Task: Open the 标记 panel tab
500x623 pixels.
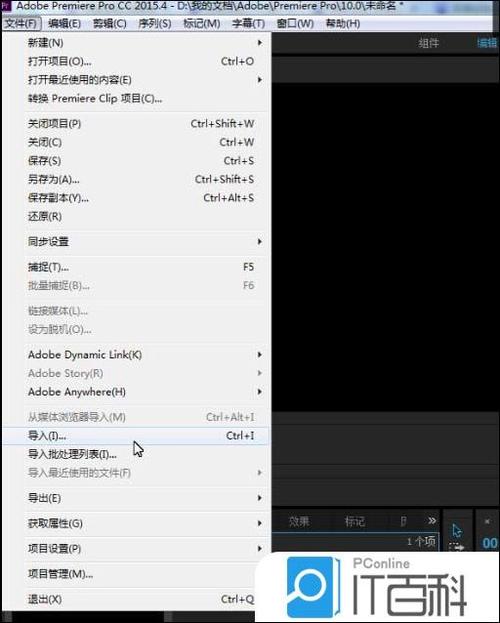Action: coord(355,521)
